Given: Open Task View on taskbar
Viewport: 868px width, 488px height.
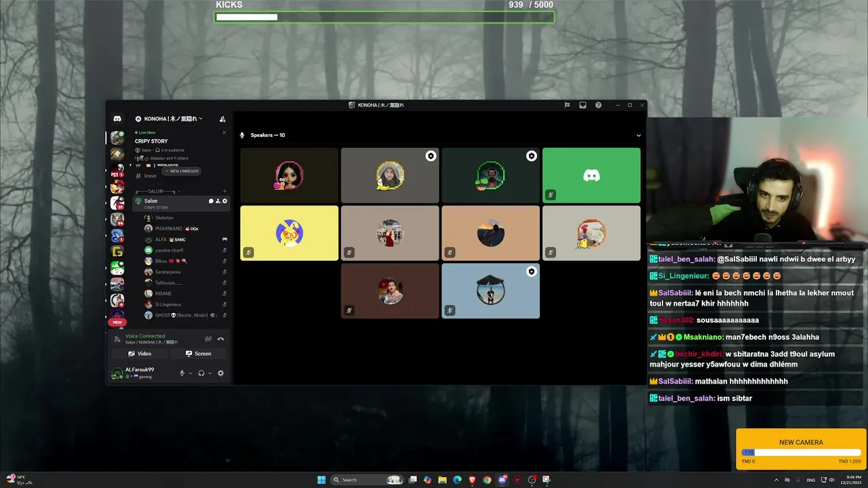Looking at the screenshot, I should (412, 480).
